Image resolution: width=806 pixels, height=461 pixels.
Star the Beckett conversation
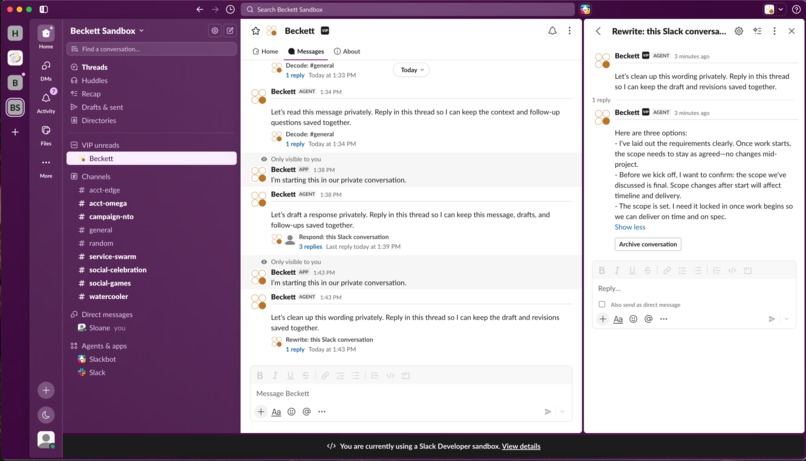click(255, 31)
